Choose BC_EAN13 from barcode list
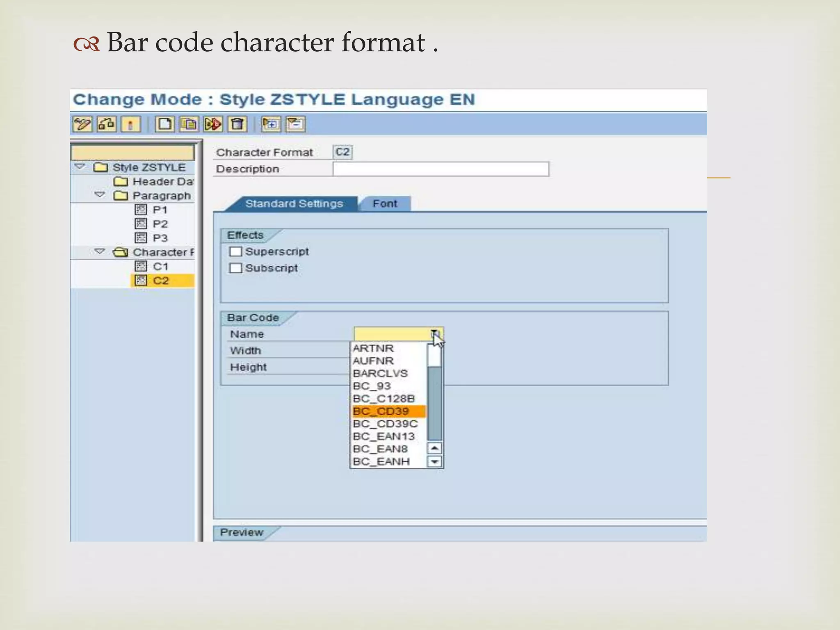The image size is (840, 630). click(384, 436)
